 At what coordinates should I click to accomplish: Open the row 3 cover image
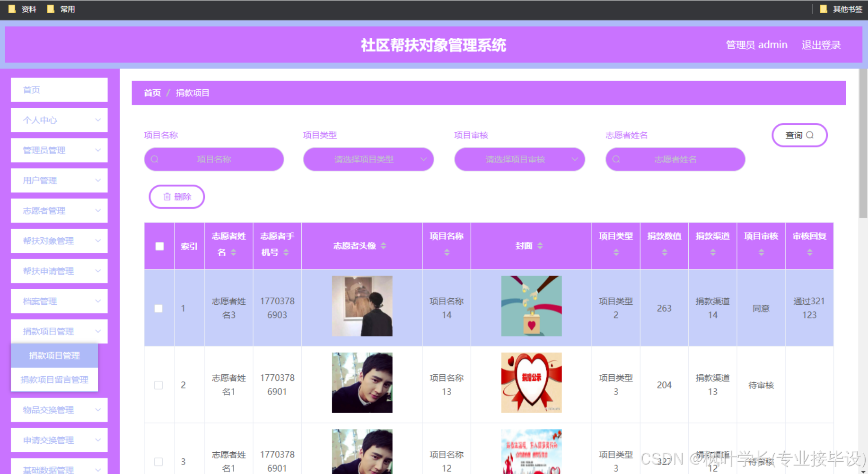[x=532, y=452]
